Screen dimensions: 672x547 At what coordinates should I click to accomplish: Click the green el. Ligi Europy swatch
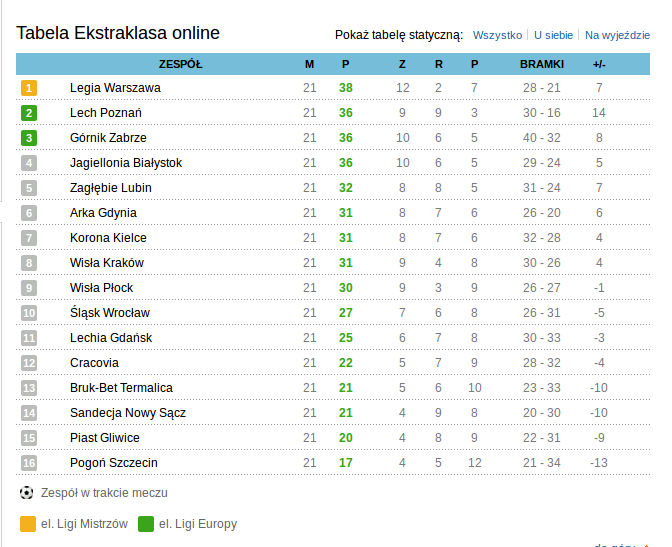click(x=146, y=523)
